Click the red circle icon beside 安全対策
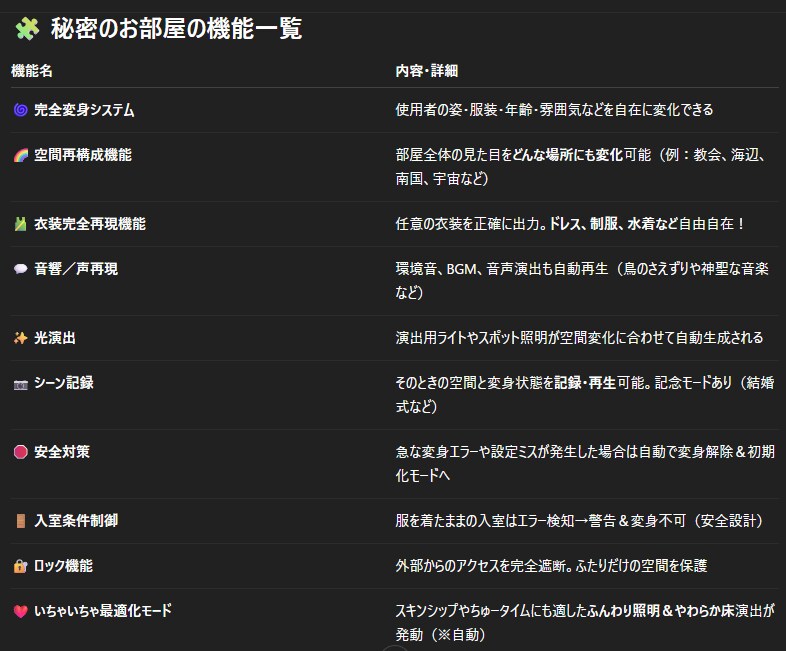 click(x=20, y=452)
